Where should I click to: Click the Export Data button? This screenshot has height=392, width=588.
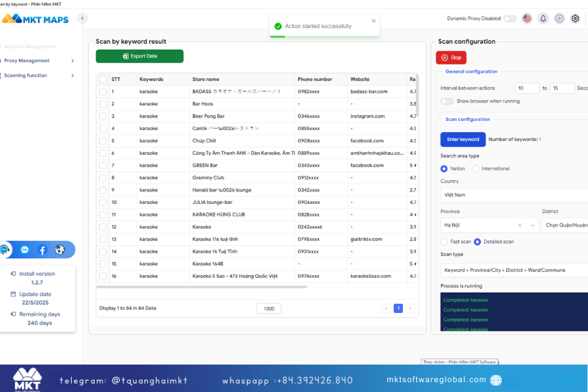point(139,56)
